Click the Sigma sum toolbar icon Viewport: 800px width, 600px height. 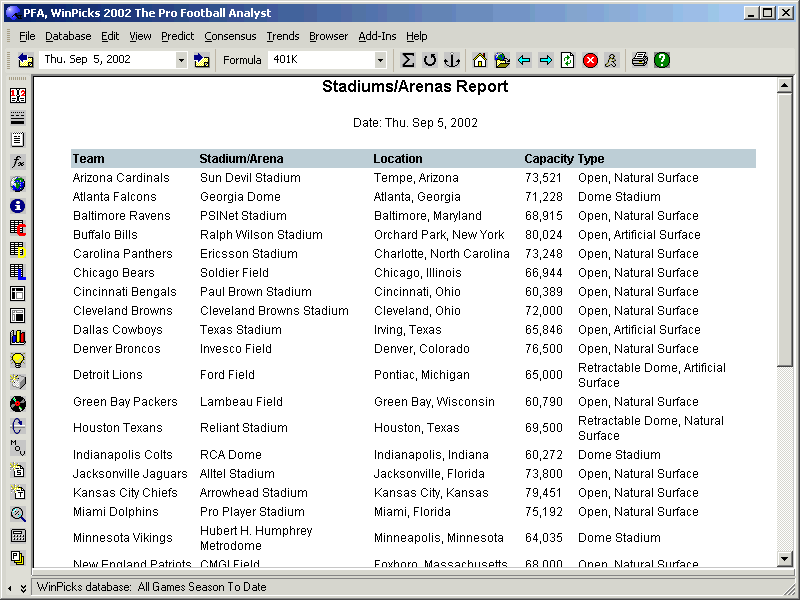point(407,60)
